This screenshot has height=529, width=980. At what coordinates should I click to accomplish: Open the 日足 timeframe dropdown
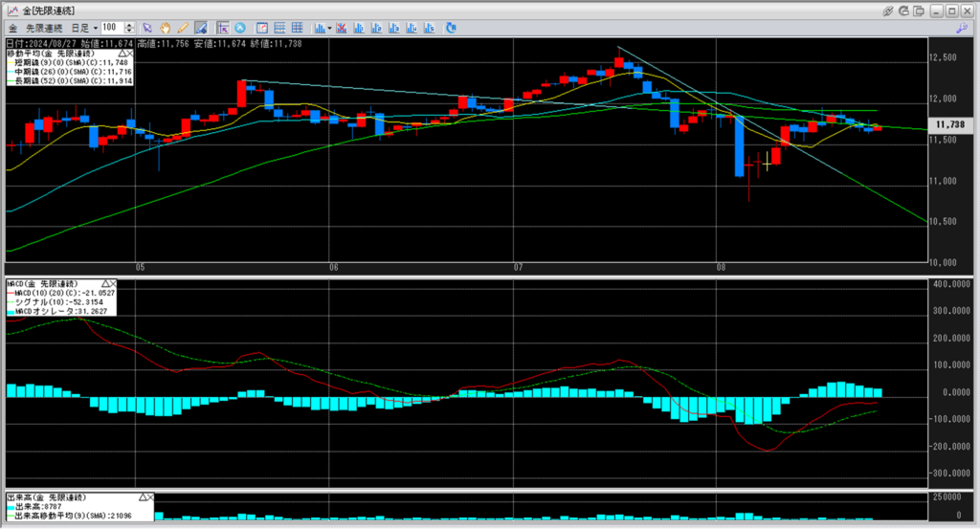click(94, 28)
